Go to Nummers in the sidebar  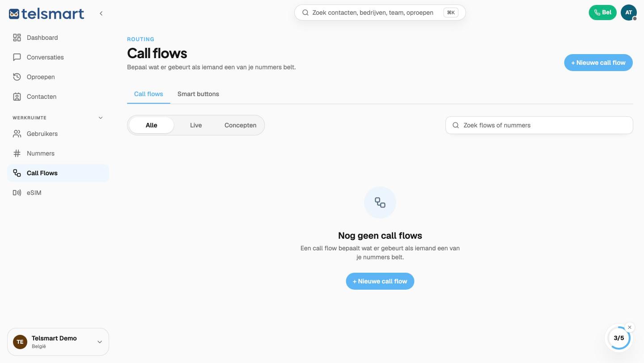click(x=58, y=153)
